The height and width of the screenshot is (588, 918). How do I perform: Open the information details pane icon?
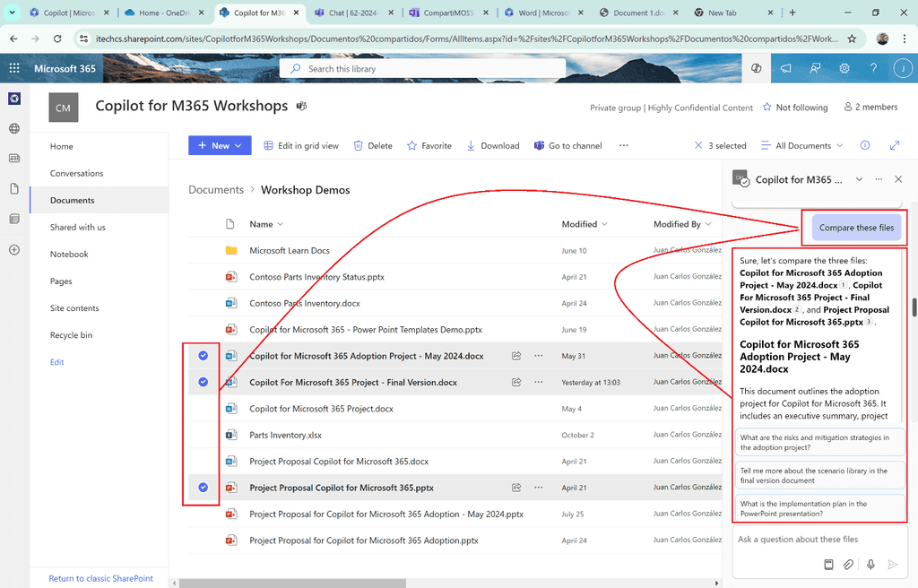(865, 145)
